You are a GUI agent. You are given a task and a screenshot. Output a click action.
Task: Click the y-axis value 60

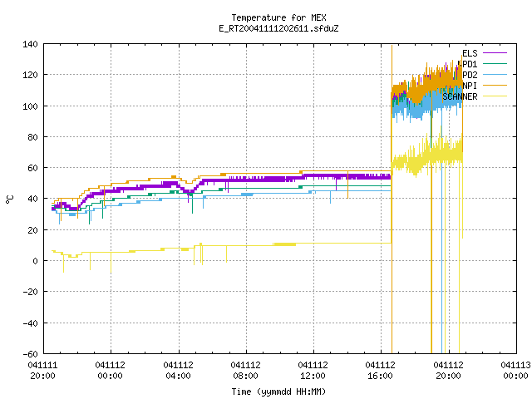pos(33,168)
